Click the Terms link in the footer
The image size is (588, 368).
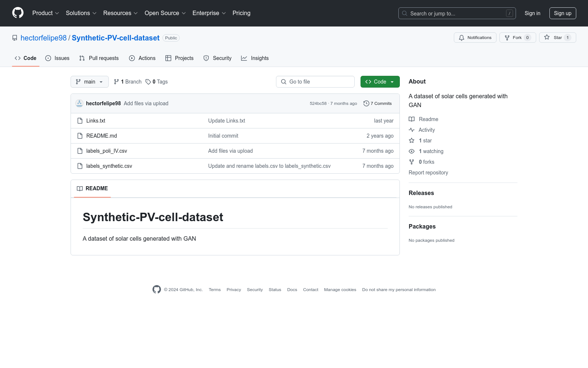pos(215,290)
